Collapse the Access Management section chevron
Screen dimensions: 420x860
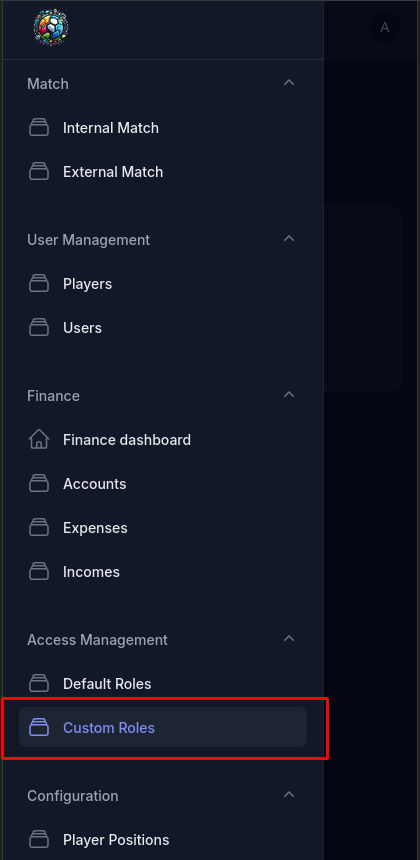(289, 639)
